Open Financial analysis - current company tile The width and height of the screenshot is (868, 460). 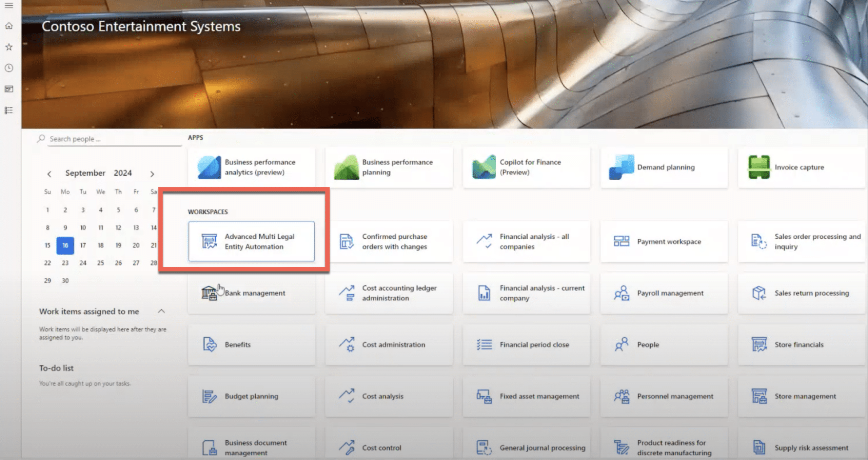[x=527, y=293]
